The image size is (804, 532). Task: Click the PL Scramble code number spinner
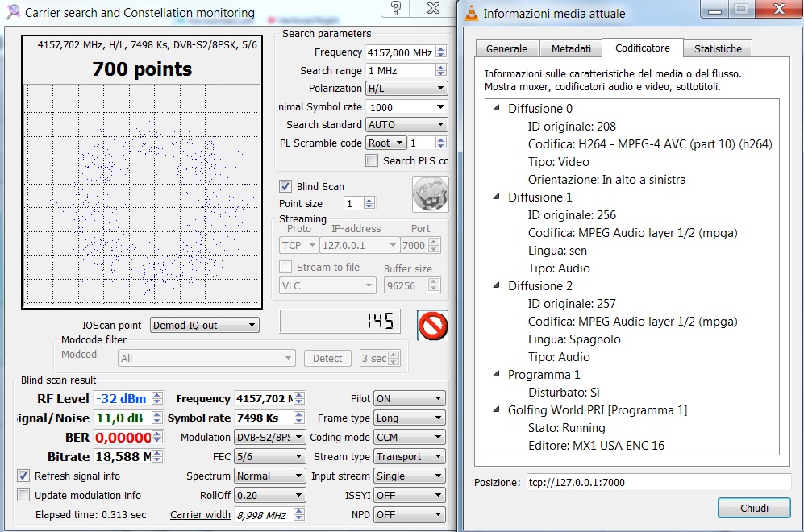[x=441, y=143]
